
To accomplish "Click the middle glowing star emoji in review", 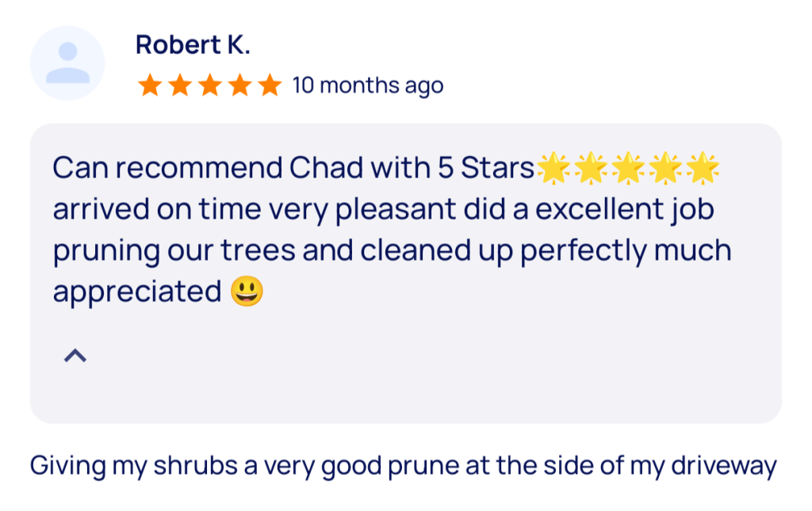I will [x=628, y=168].
